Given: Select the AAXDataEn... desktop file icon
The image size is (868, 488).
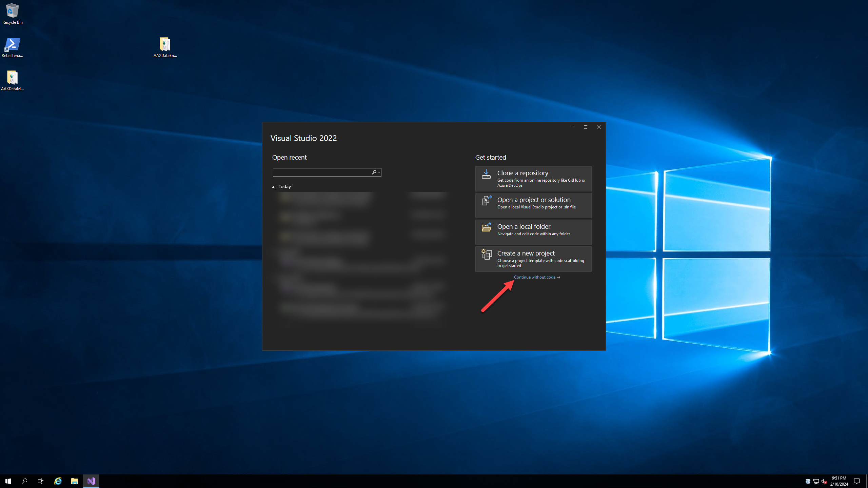Looking at the screenshot, I should click(x=165, y=44).
